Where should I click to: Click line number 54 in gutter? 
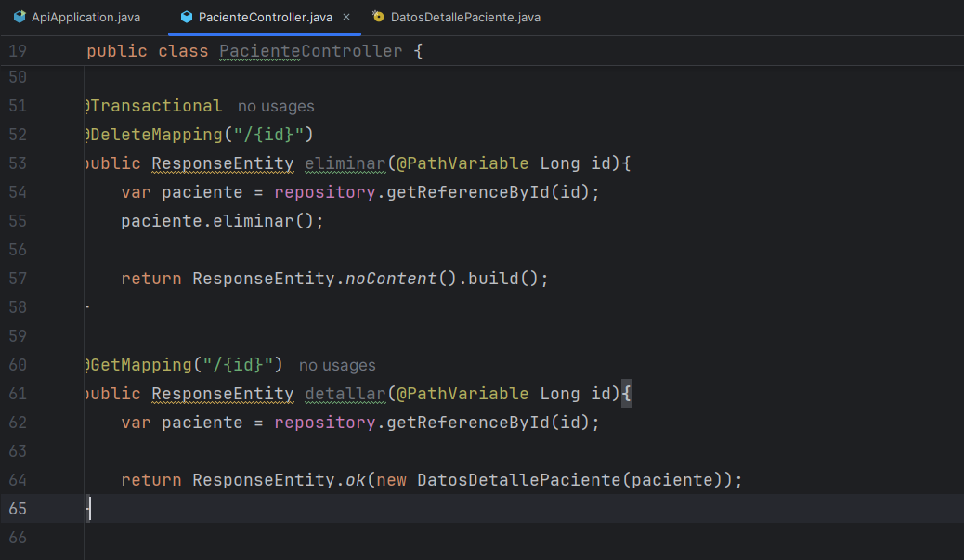click(18, 192)
